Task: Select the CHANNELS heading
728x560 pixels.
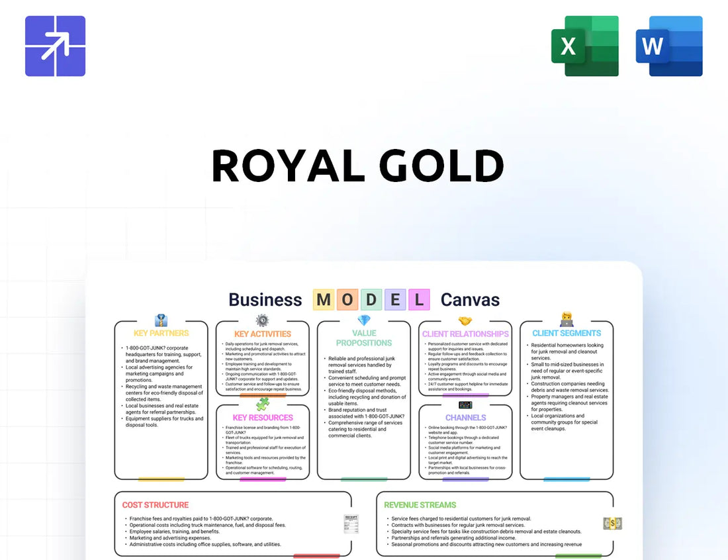Action: tap(466, 418)
